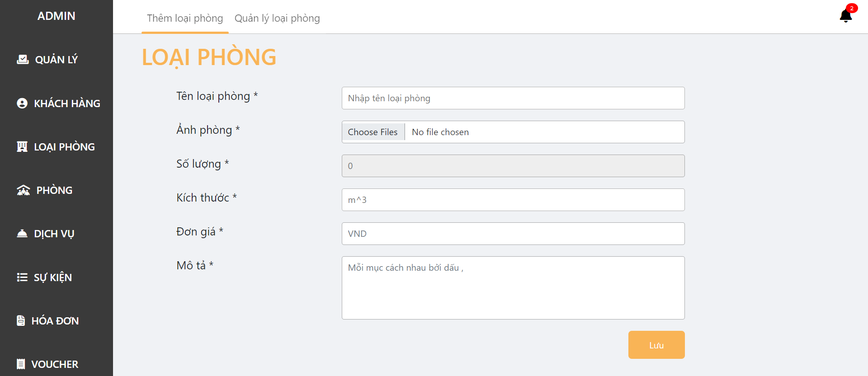The width and height of the screenshot is (868, 376).
Task: Click the Loại Phòng building icon
Action: coord(22,146)
